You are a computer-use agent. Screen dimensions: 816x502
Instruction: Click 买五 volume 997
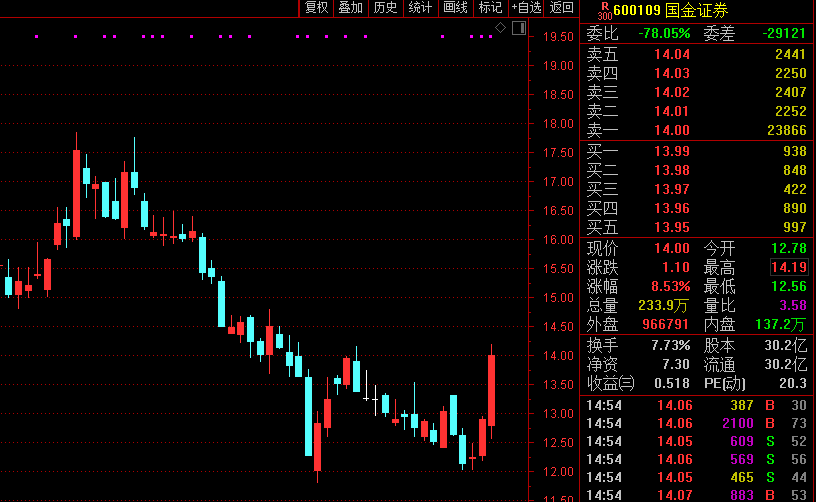coord(794,227)
